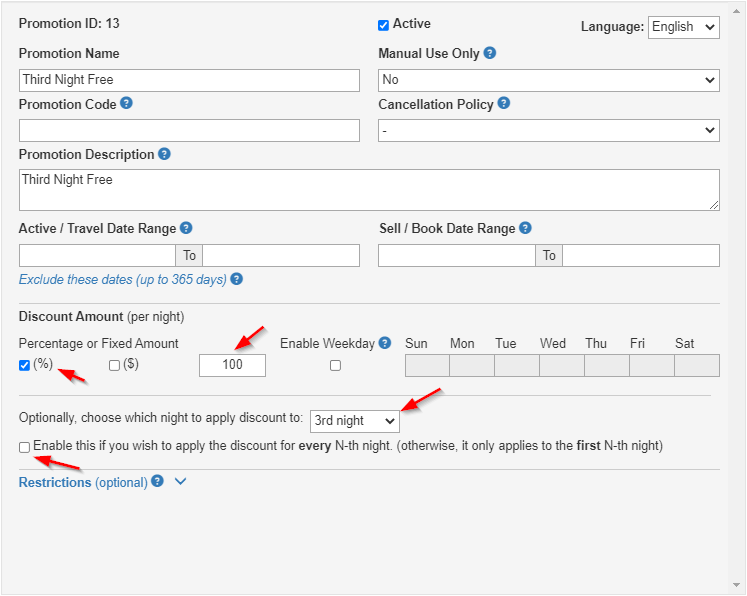Open the 3rd night selection dropdown
Viewport: 747px width, 596px height.
pyautogui.click(x=354, y=421)
